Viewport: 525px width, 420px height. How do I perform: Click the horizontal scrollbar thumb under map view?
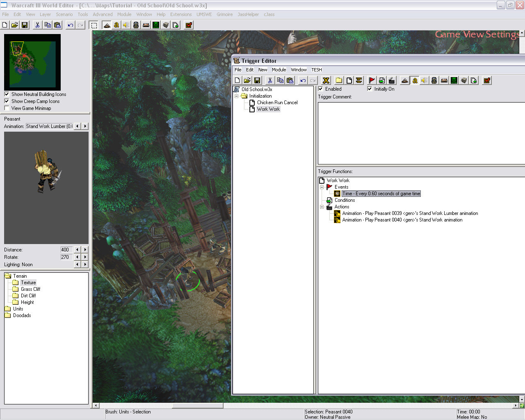[x=198, y=406]
